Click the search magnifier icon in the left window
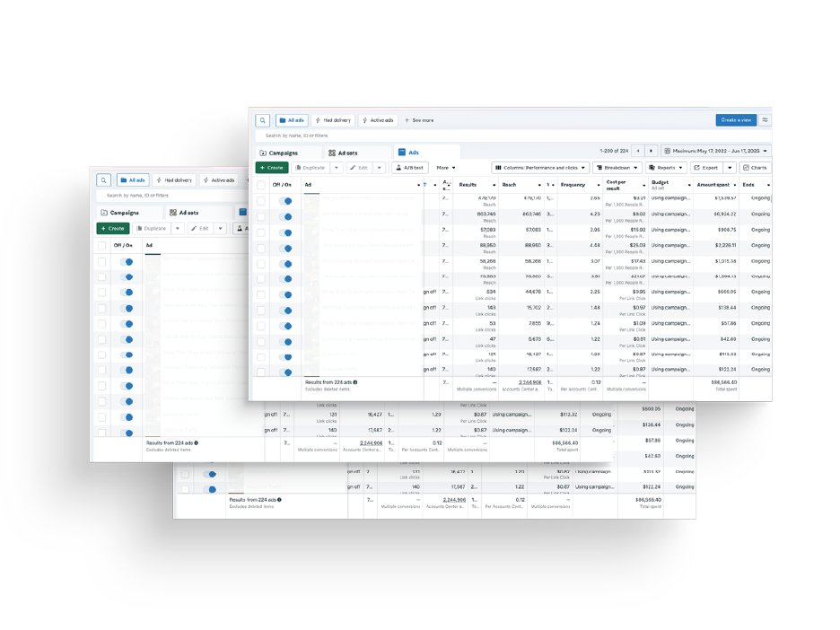840x630 pixels. pos(104,180)
